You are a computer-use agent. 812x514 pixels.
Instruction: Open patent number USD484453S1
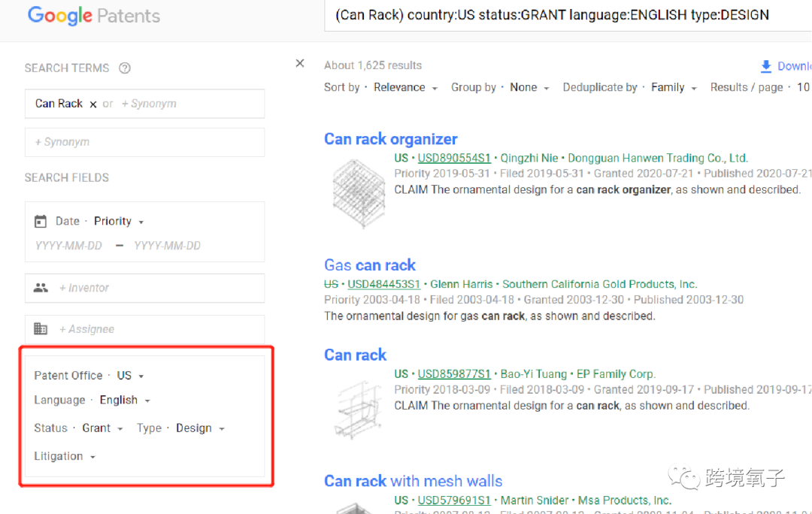(383, 284)
